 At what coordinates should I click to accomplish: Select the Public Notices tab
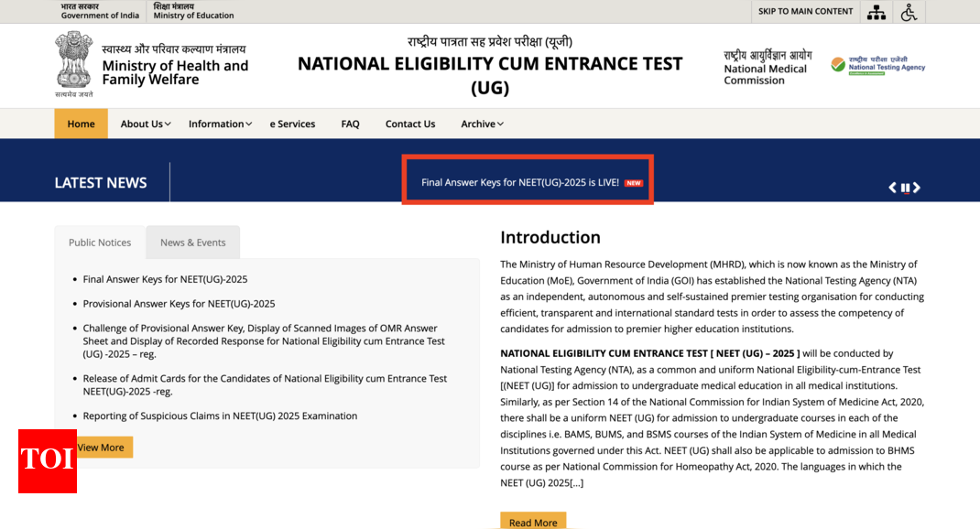[x=100, y=243]
